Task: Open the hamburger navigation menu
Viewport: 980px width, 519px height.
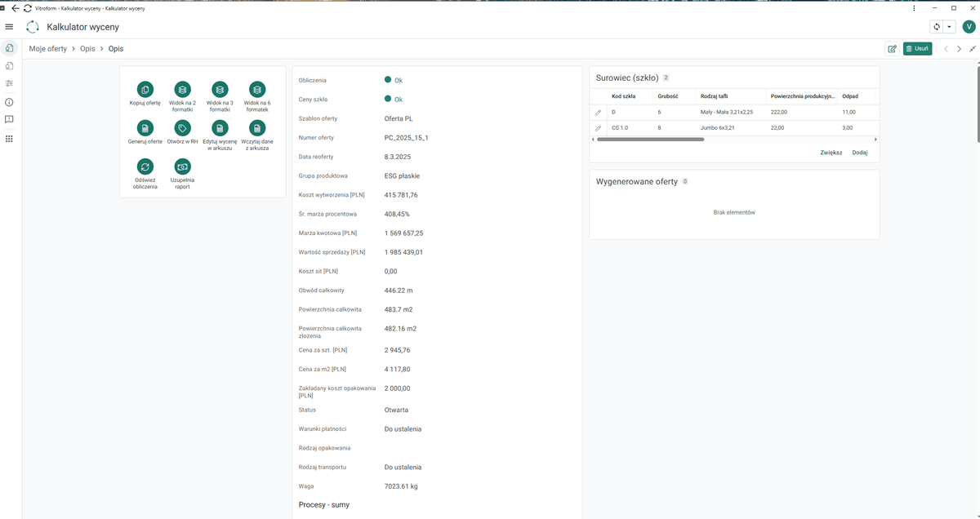Action: click(9, 27)
